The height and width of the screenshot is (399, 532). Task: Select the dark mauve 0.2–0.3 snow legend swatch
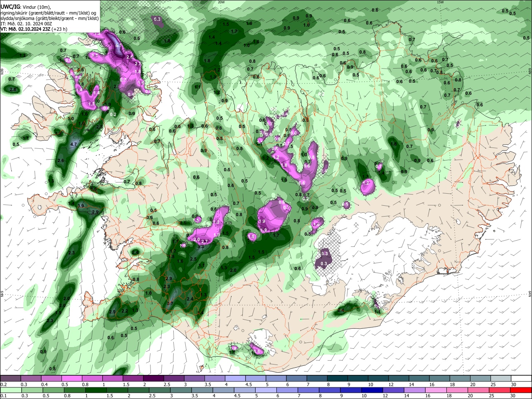click(10, 379)
